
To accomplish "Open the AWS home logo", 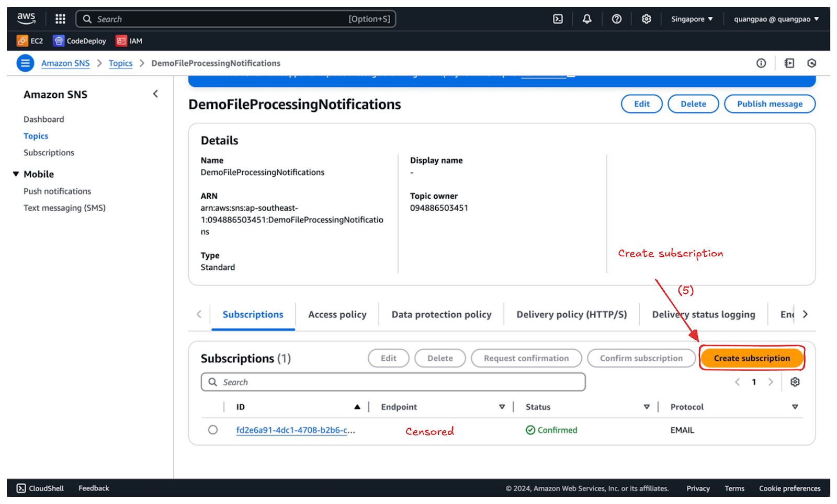I will point(26,19).
